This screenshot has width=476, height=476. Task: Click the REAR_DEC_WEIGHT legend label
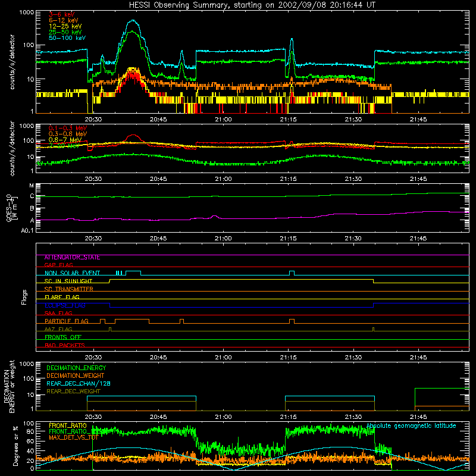(x=73, y=392)
